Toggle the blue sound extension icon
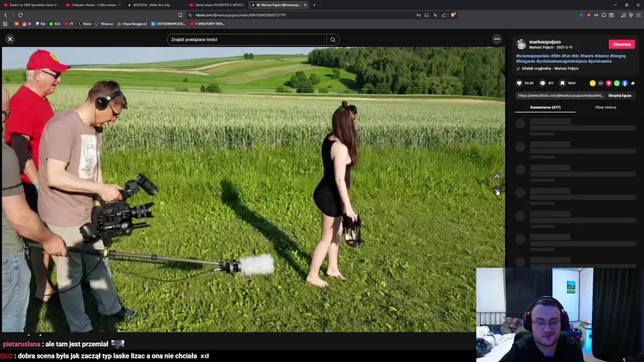Image resolution: width=644 pixels, height=362 pixels. (581, 15)
